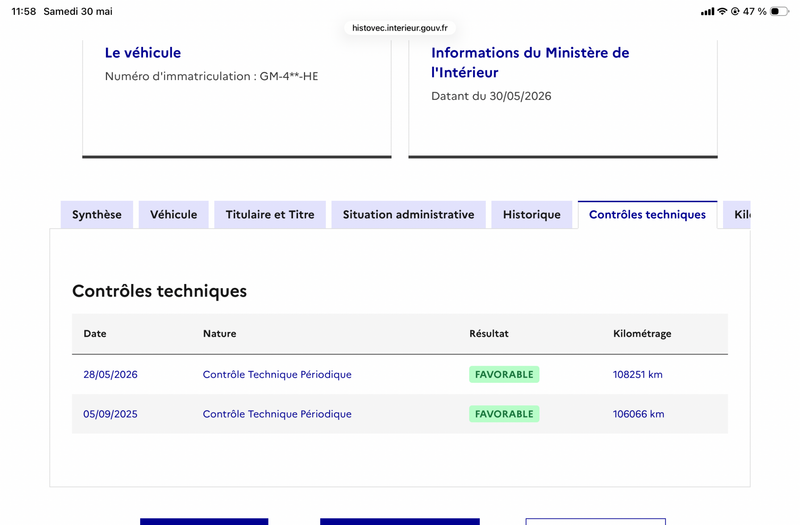Select the 106066 km mileage value
The image size is (800, 525).
point(639,414)
